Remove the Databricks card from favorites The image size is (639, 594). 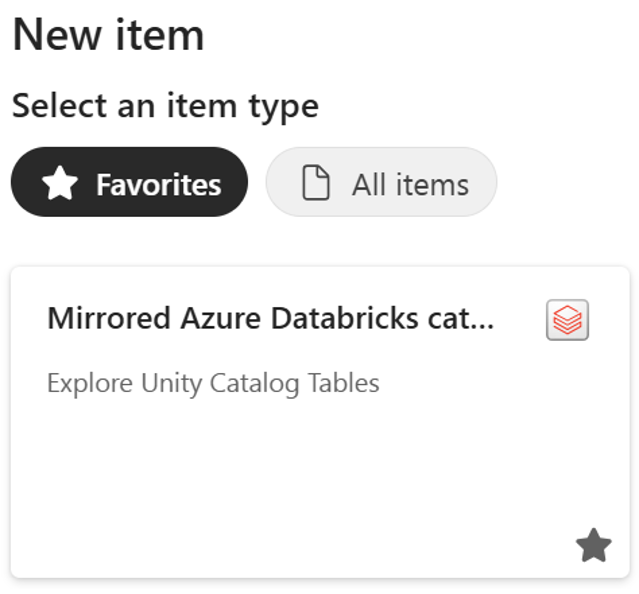(x=593, y=546)
